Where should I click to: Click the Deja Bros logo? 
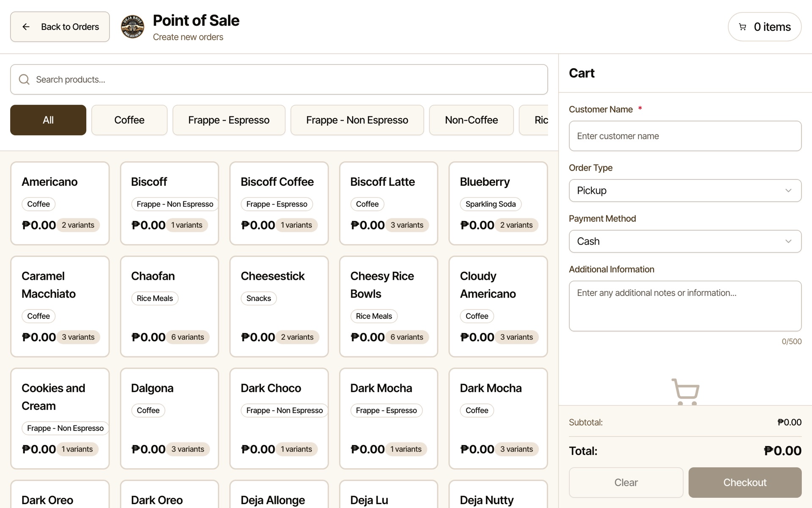pos(132,27)
